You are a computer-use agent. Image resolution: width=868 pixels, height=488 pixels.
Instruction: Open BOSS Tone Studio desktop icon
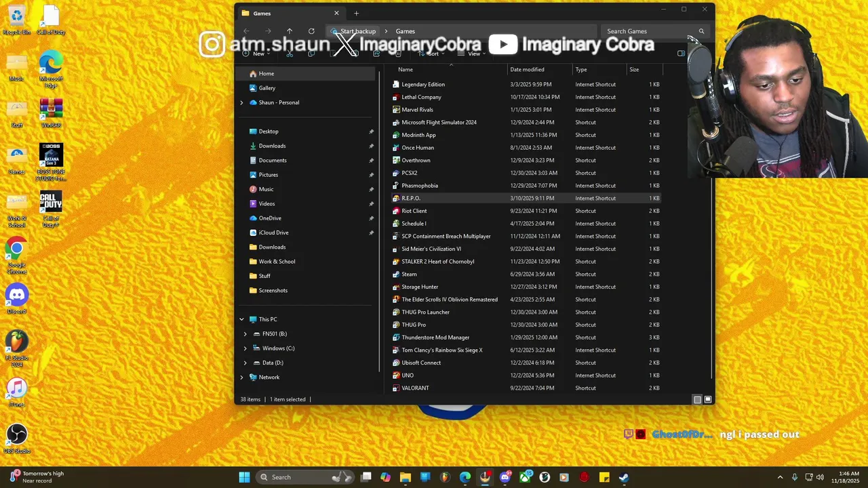(x=51, y=162)
